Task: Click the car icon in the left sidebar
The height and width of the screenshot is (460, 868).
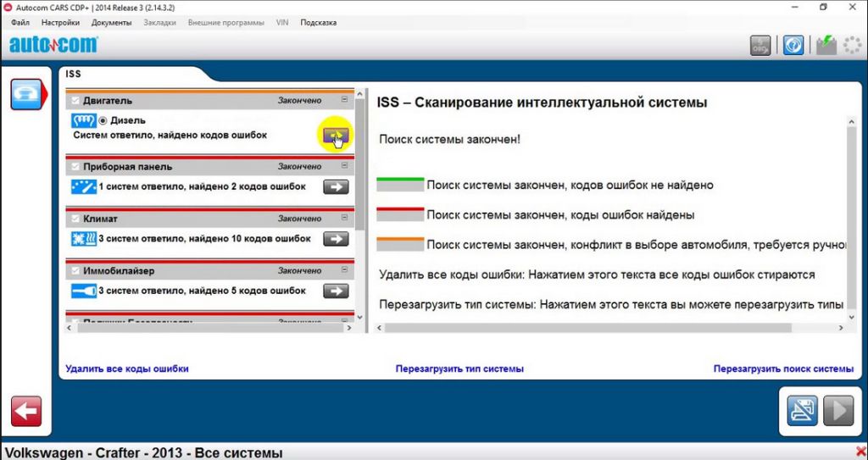Action: coord(26,94)
